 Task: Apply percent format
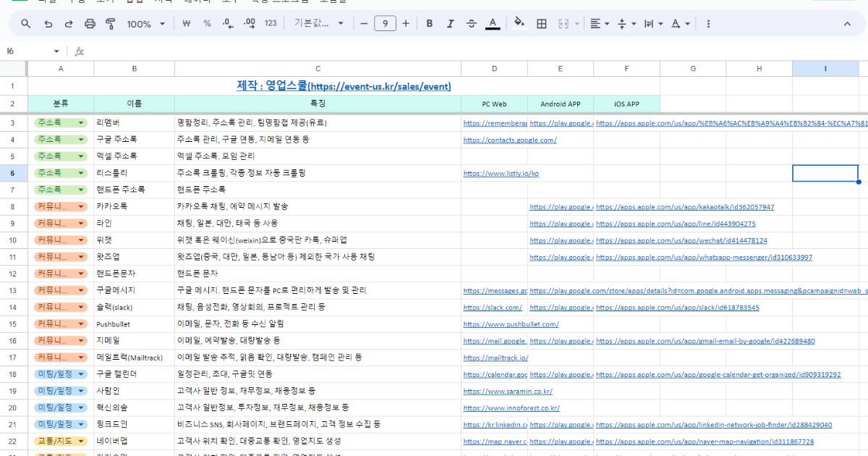tap(207, 23)
